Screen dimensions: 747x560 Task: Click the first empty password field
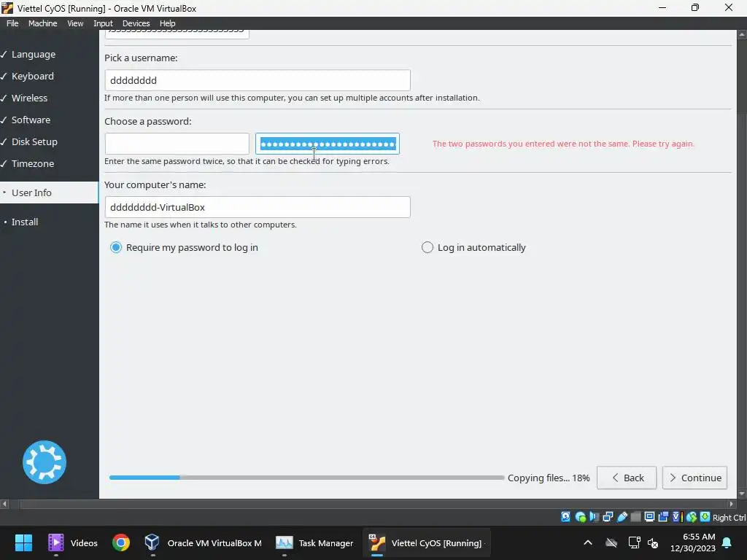(177, 144)
